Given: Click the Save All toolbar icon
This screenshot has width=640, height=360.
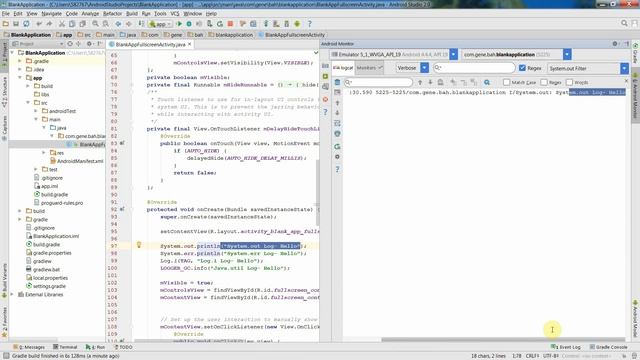Looking at the screenshot, I should point(16,24).
